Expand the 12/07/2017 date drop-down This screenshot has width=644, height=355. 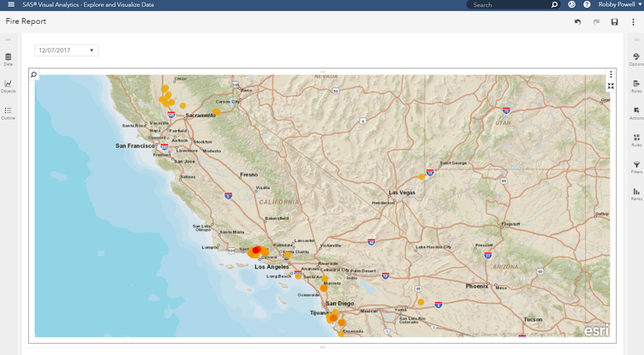(x=66, y=50)
